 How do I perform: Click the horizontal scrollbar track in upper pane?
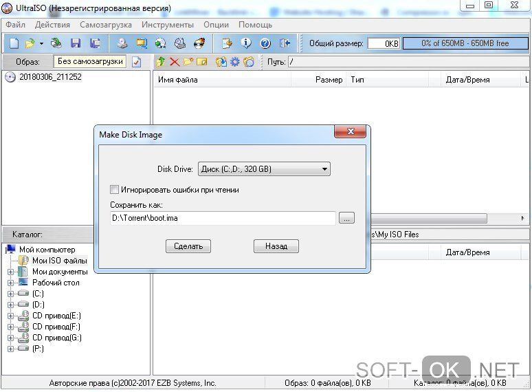click(429, 218)
